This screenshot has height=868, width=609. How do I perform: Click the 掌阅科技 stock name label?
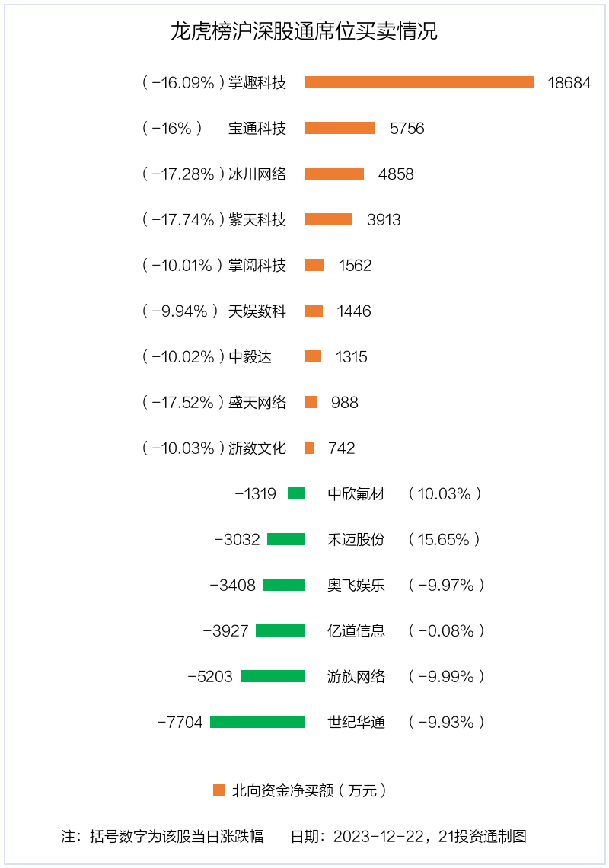(x=257, y=266)
